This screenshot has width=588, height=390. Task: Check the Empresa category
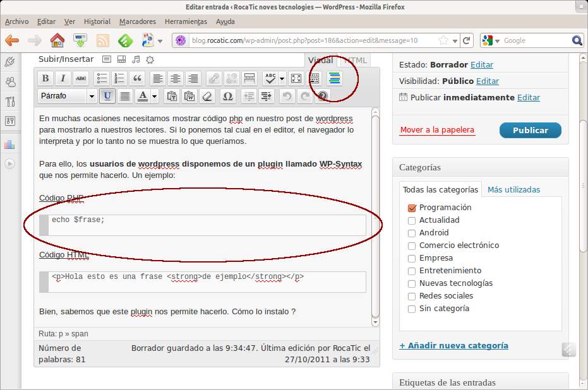click(412, 259)
